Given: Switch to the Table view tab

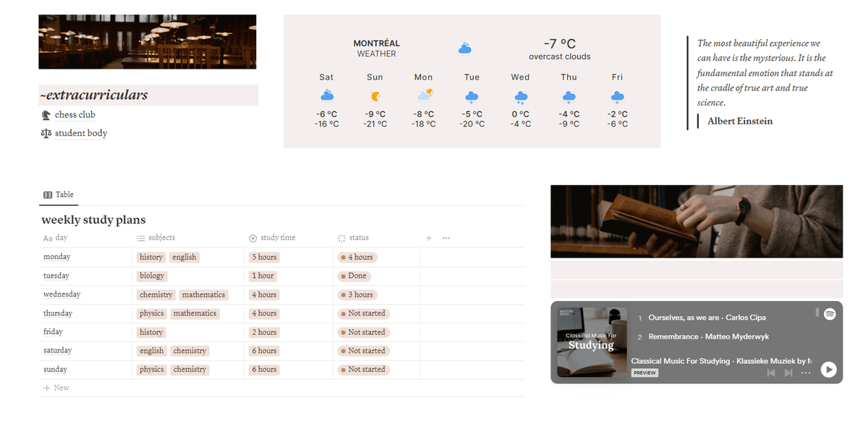Looking at the screenshot, I should pos(59,195).
